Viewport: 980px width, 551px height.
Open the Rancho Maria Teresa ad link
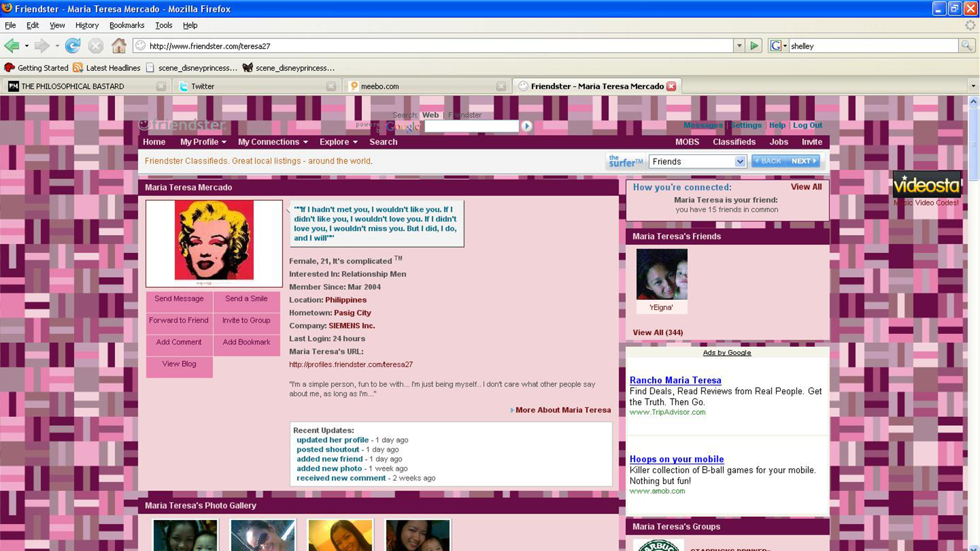click(675, 380)
